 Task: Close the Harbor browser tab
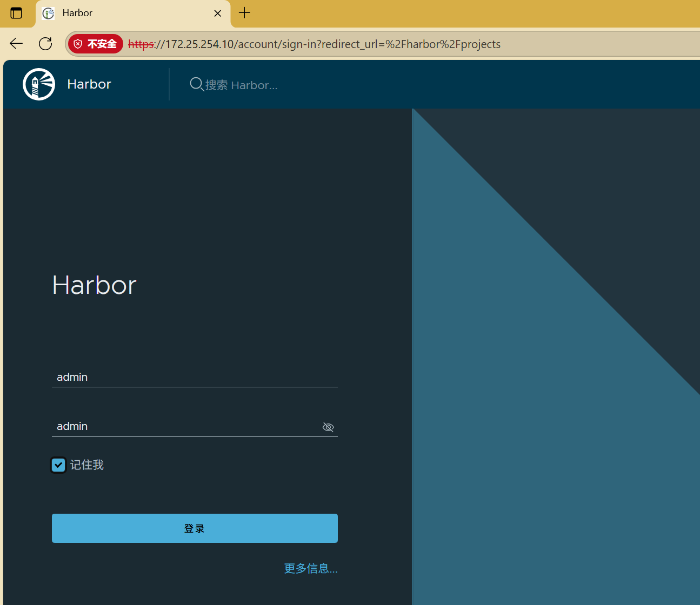218,14
